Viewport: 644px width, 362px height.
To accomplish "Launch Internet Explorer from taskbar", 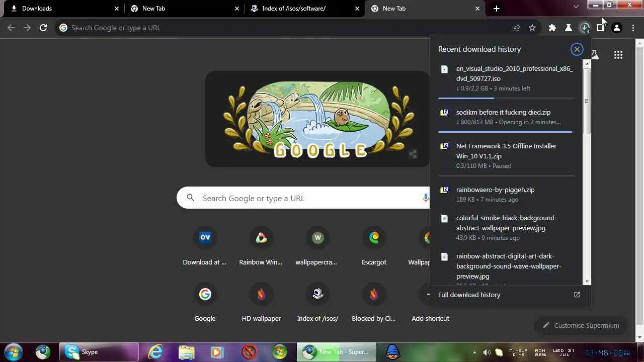I will coord(155,352).
